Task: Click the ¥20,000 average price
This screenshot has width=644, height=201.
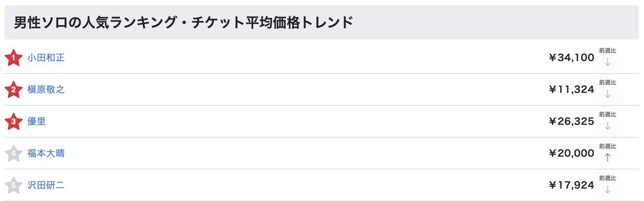Action: point(571,153)
